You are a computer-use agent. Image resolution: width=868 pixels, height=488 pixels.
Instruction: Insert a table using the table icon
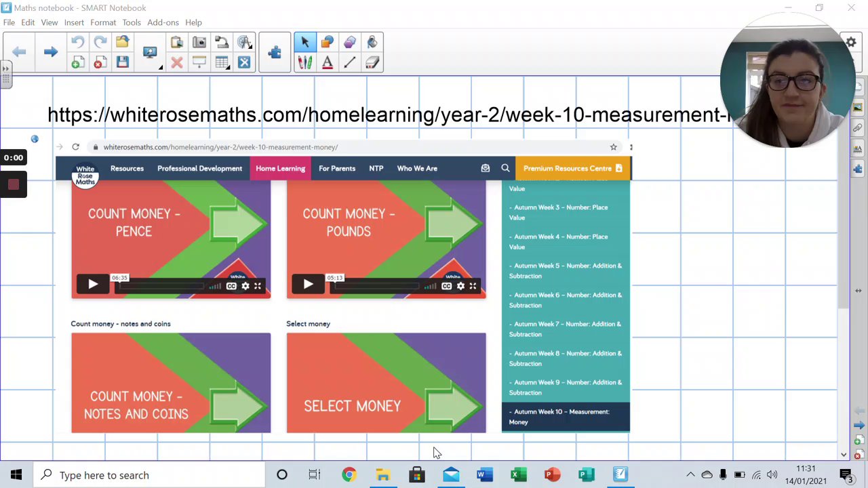pos(221,63)
